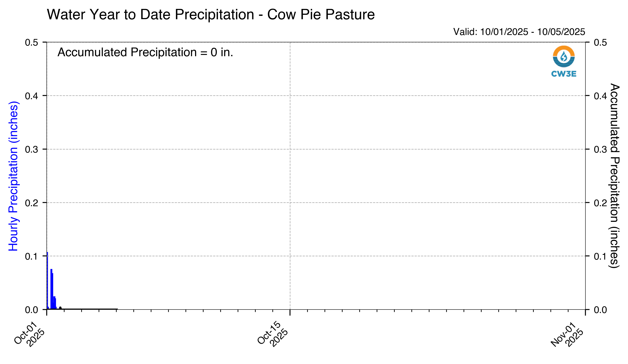628x364 pixels.
Task: Click the 0.3 tick label on right axis
Action: [600, 149]
